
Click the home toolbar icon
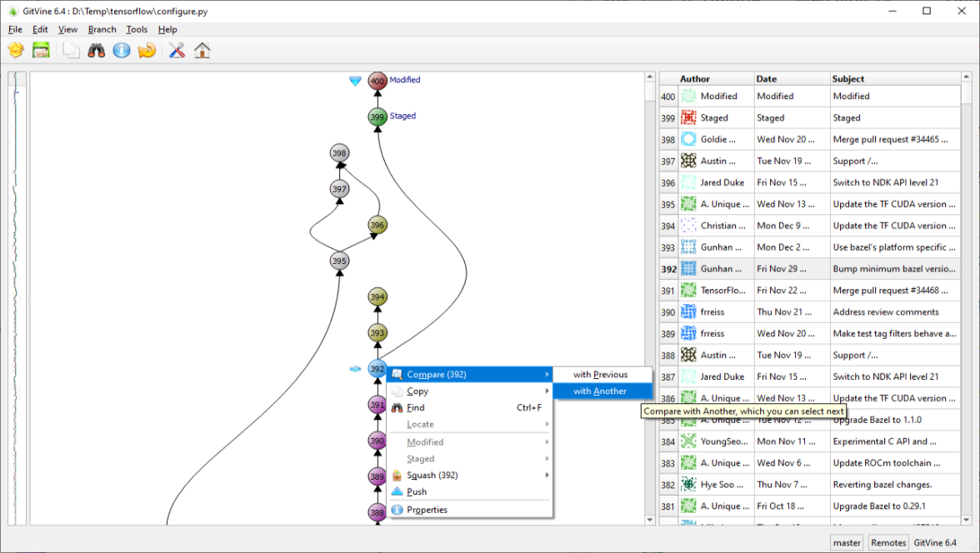201,50
